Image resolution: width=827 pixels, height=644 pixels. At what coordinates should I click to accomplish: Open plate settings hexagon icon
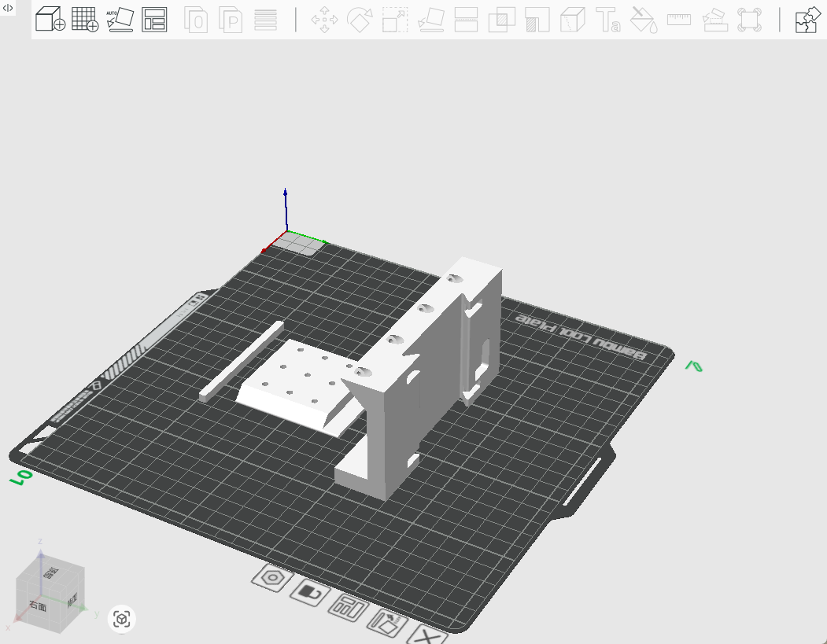tap(273, 578)
